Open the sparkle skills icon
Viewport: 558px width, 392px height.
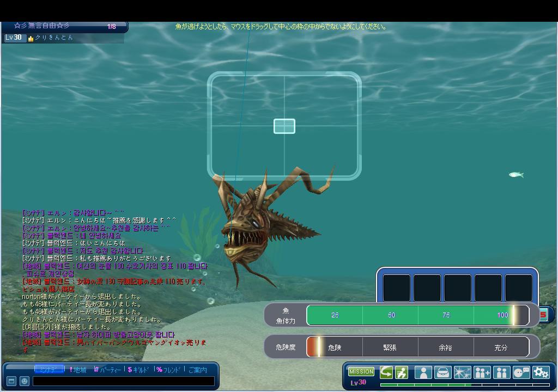coord(462,372)
